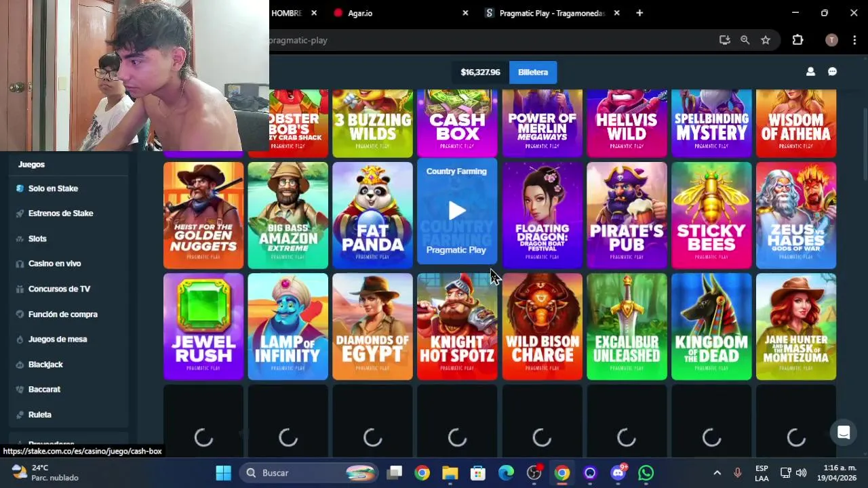Image resolution: width=868 pixels, height=488 pixels.
Task: Click the taskbar Buscar search box
Action: [x=310, y=473]
